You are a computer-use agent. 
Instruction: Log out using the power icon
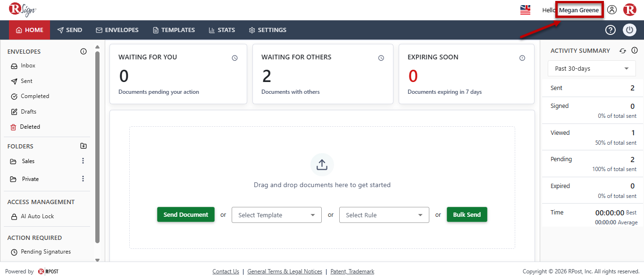pyautogui.click(x=630, y=30)
